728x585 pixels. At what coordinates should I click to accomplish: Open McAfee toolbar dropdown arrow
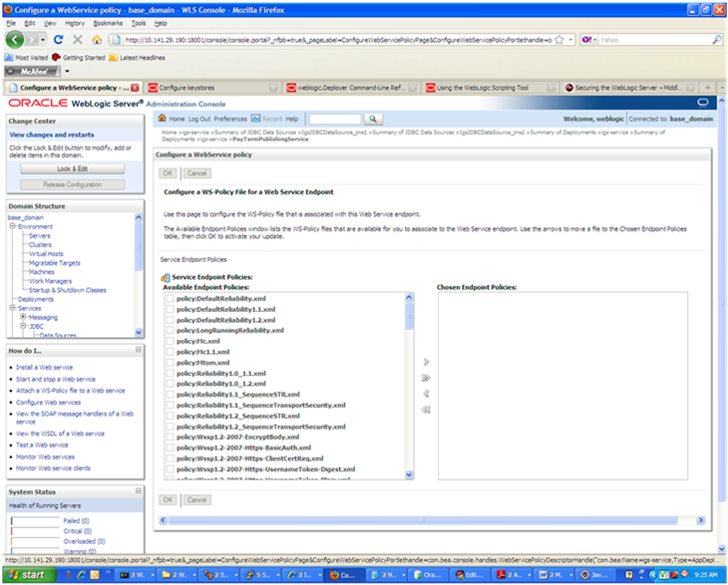click(68, 72)
